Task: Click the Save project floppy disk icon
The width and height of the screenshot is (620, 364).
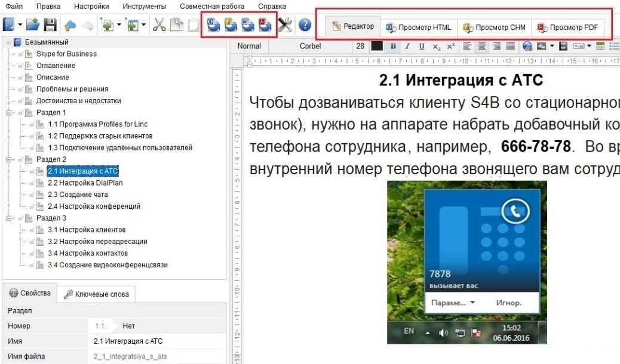Action: [51, 25]
